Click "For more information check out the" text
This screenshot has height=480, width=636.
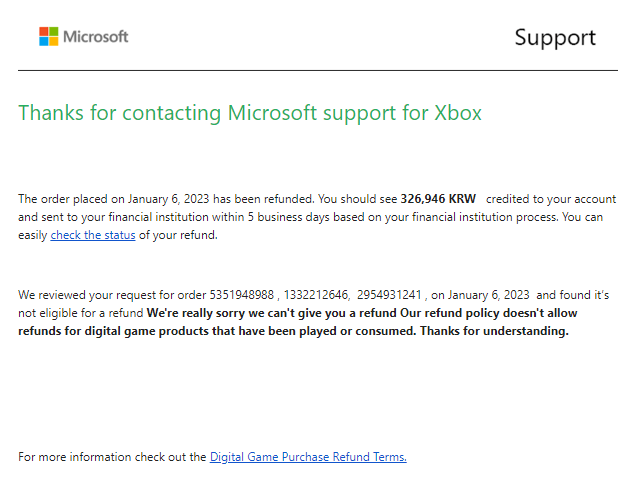pyautogui.click(x=112, y=457)
